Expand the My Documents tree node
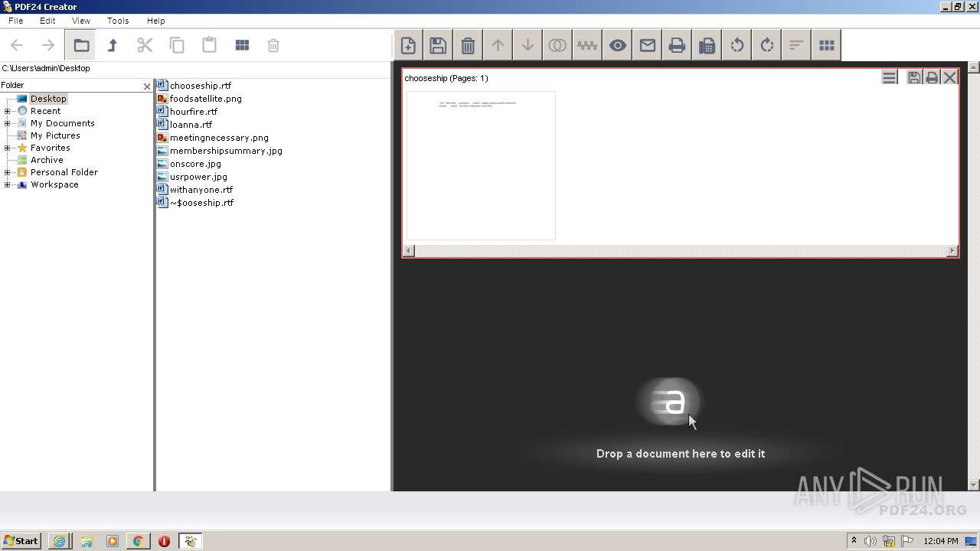 [x=7, y=123]
